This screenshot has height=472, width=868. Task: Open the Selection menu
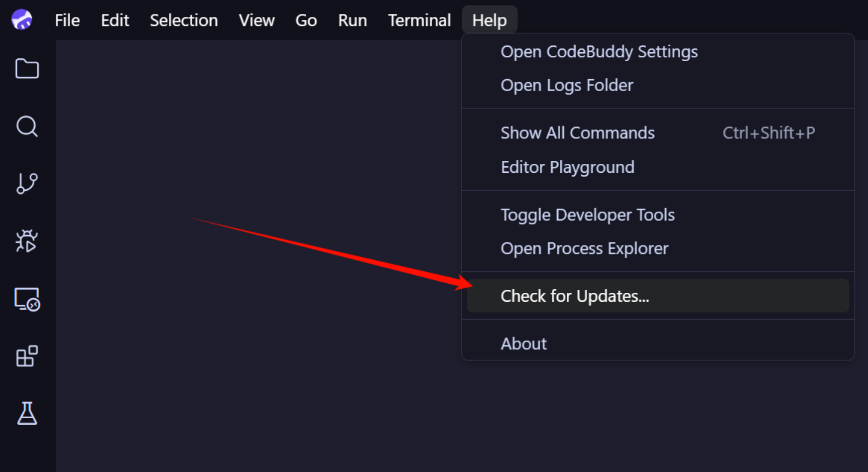tap(184, 20)
